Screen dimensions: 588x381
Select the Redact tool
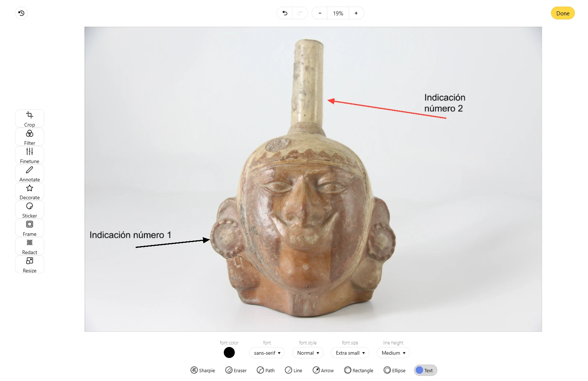30,246
